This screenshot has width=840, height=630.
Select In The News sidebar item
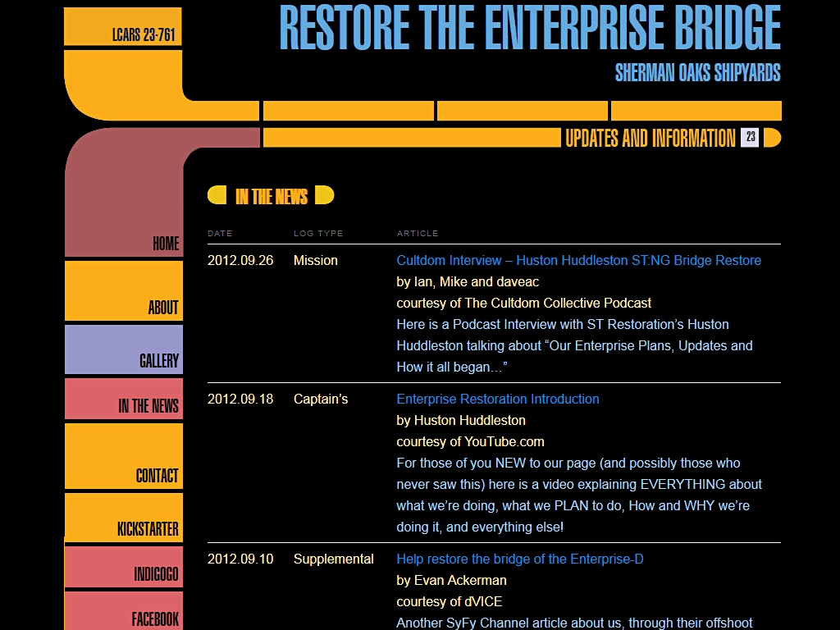tap(124, 399)
